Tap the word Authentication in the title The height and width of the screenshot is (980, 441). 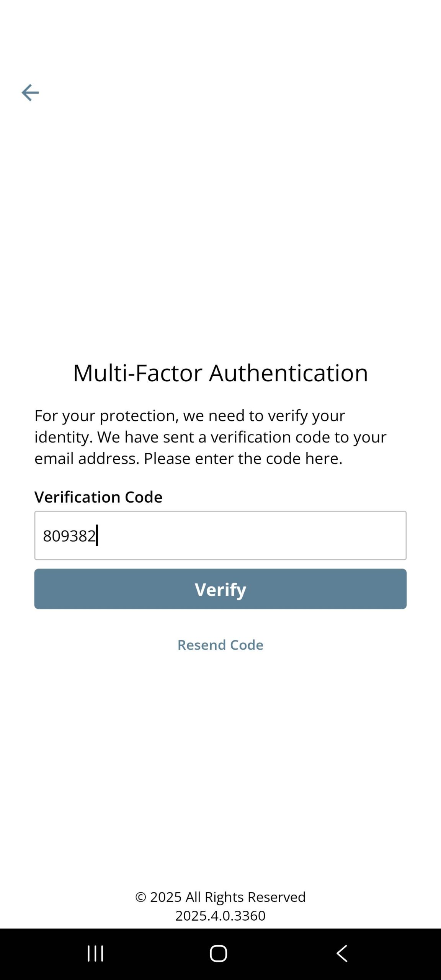pos(288,372)
